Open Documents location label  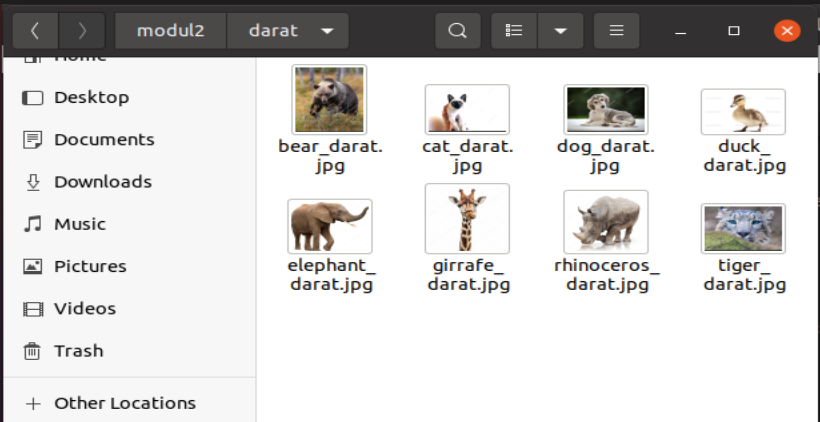(x=104, y=140)
